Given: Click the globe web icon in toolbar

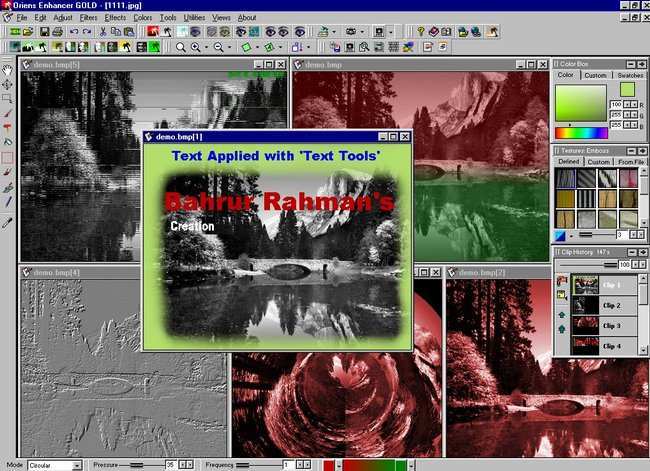Looking at the screenshot, I should tap(476, 32).
